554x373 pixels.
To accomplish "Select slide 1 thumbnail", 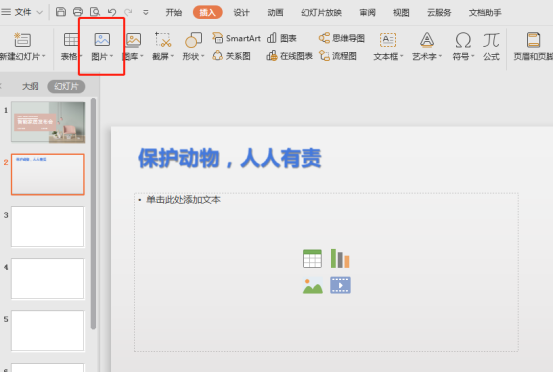I will [48, 122].
